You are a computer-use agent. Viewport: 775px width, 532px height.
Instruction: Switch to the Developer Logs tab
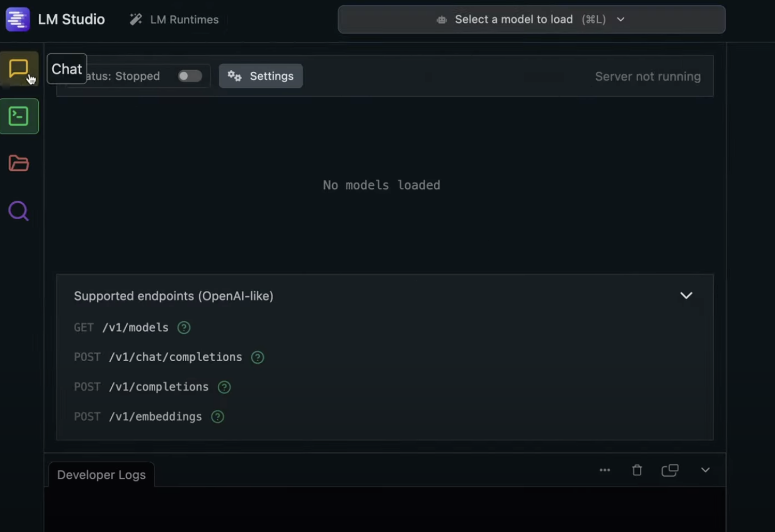(101, 475)
